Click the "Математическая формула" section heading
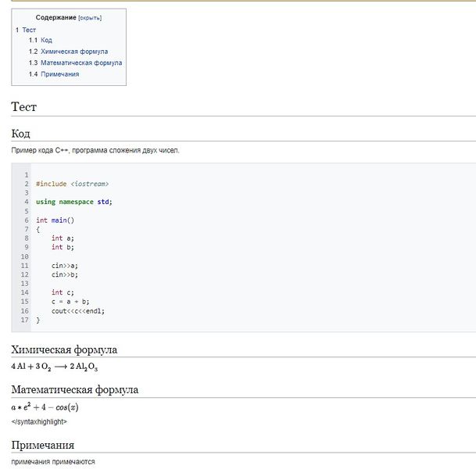Screen dimensions: 476x469 [74, 389]
